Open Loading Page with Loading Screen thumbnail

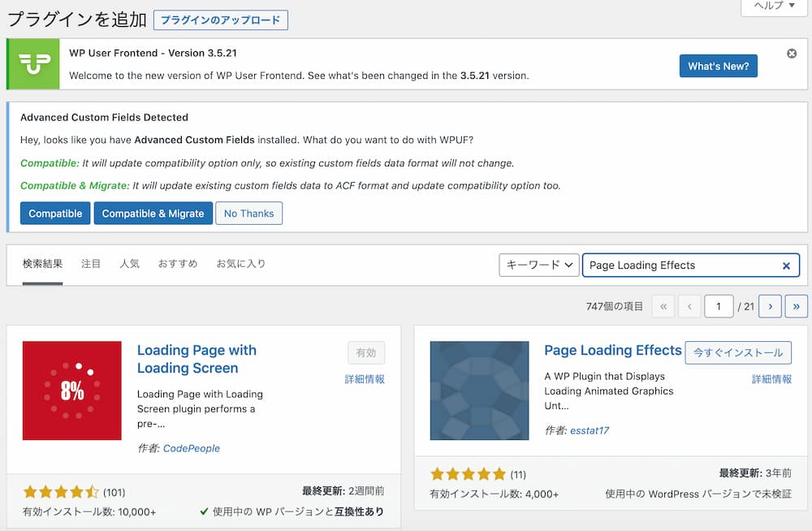tap(71, 391)
